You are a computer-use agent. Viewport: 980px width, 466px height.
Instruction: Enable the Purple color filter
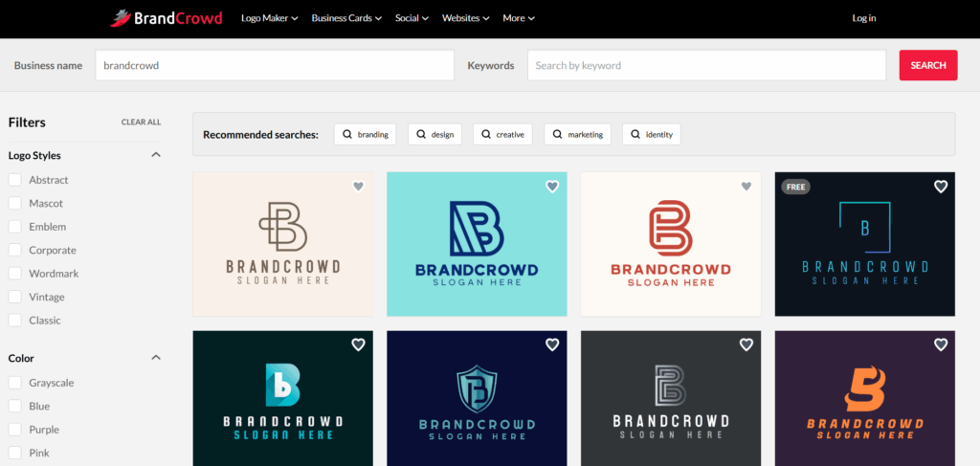[x=15, y=430]
